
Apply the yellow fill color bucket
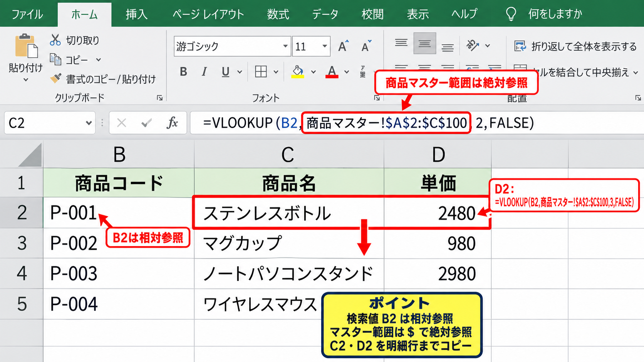pos(297,72)
